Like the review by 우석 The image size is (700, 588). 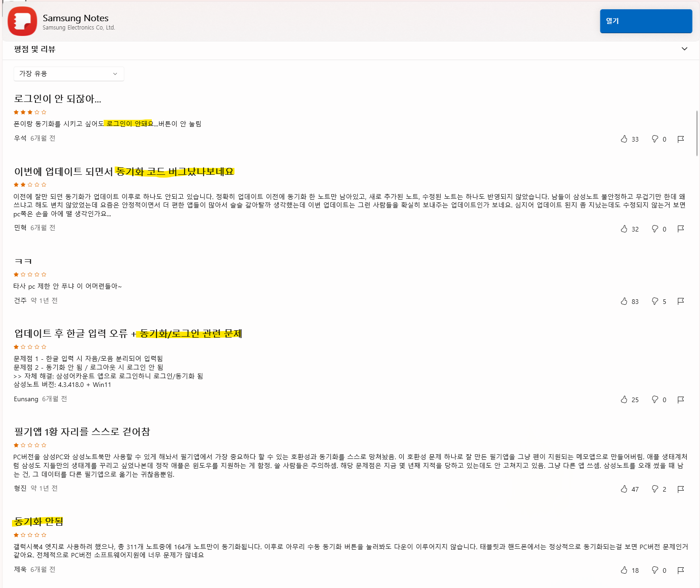point(624,139)
